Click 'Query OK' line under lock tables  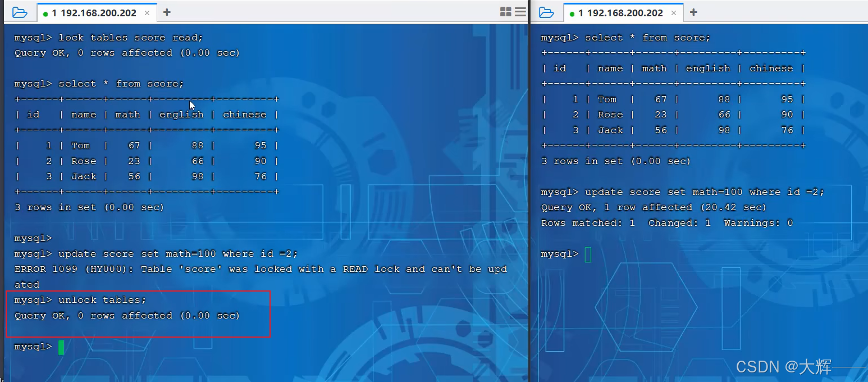pos(127,53)
